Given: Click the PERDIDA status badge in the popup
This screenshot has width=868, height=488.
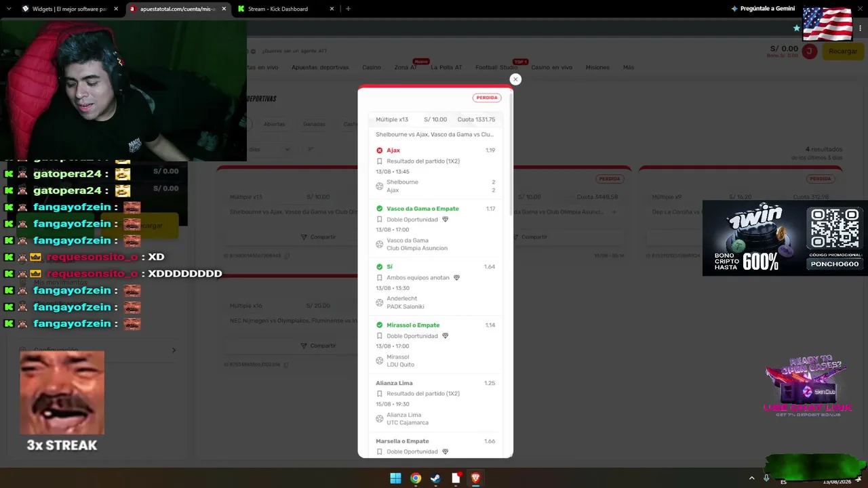Looking at the screenshot, I should pyautogui.click(x=487, y=98).
